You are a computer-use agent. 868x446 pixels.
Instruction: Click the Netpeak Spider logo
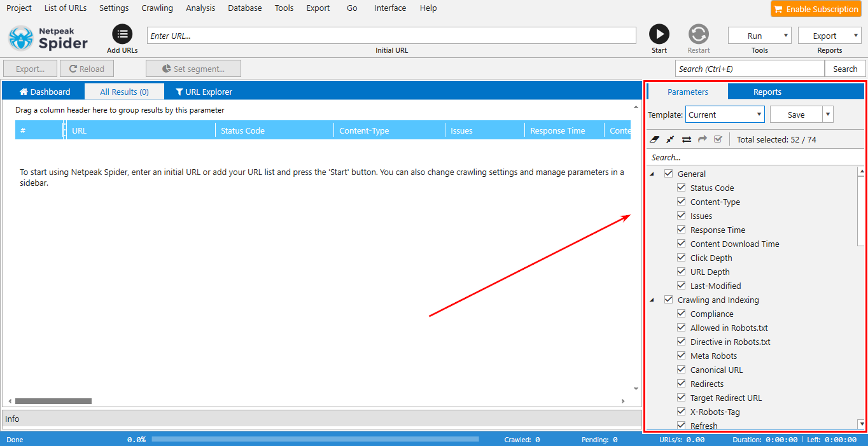(x=48, y=38)
